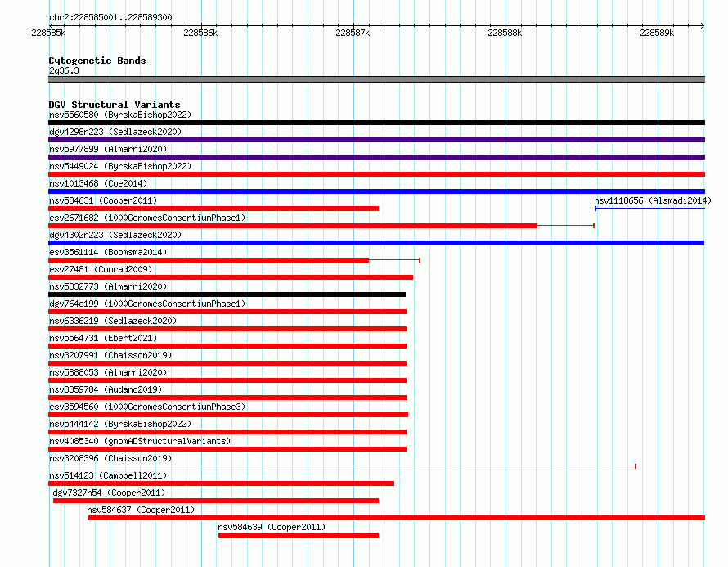This screenshot has width=728, height=567.
Task: Open nsv3208396 (Chaisson2019) label
Action: click(x=110, y=458)
